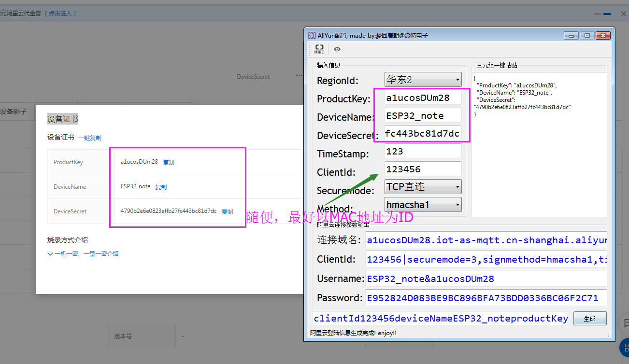Click the ProductKey input field
Viewport: 629px width, 364px height.
pyautogui.click(x=423, y=98)
